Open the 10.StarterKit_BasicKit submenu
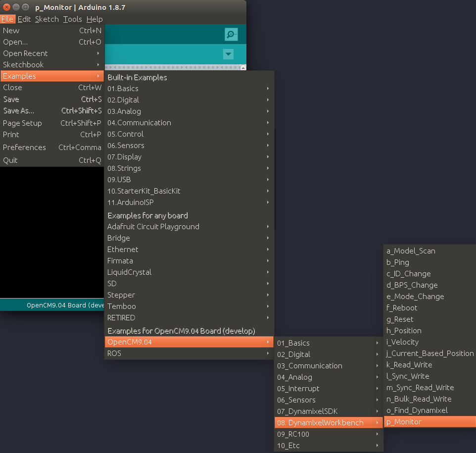476x453 pixels. [189, 191]
